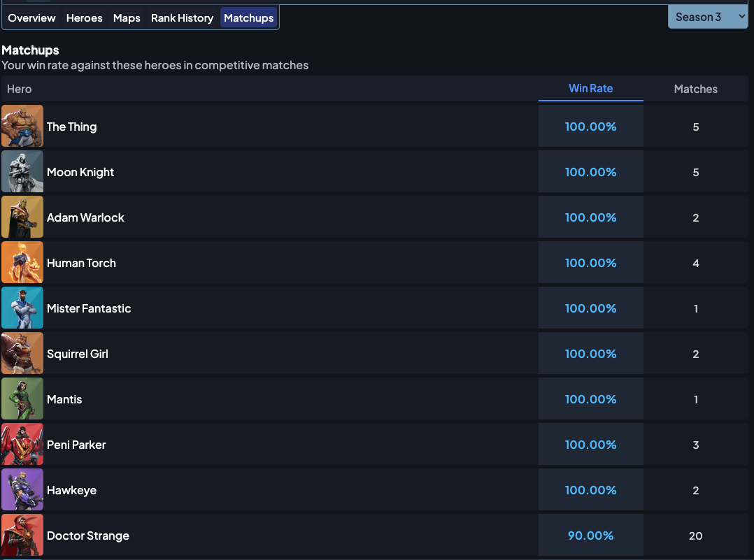754x560 pixels.
Task: Click the Doctor Strange portrait
Action: [x=22, y=535]
